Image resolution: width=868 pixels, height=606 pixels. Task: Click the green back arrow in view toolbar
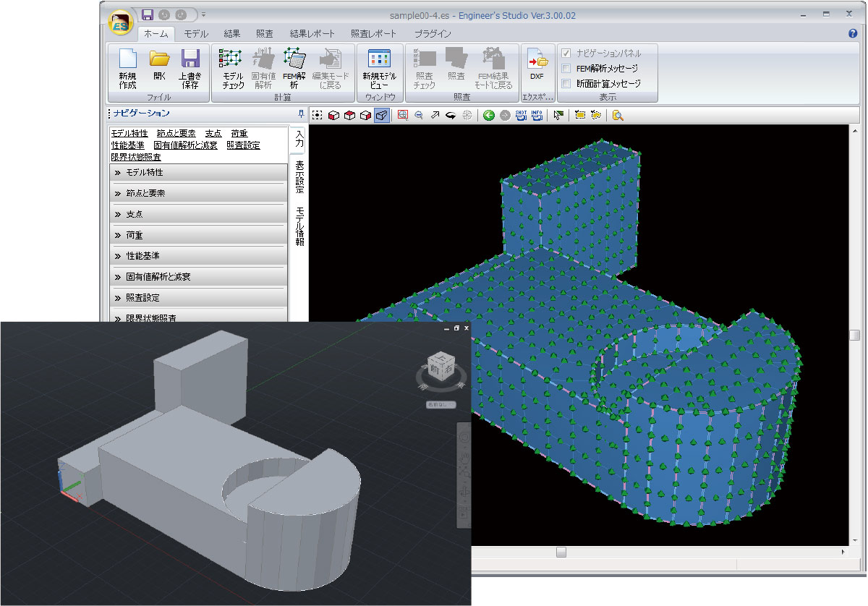(489, 115)
